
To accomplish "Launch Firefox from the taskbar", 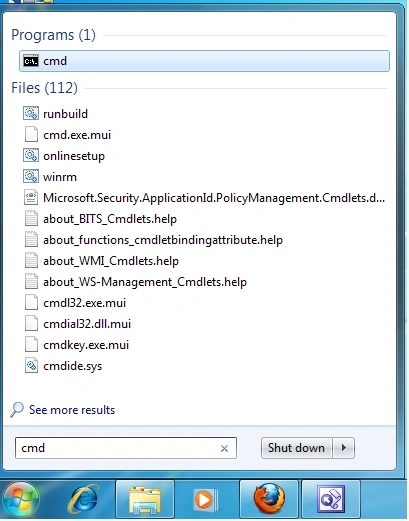I will [269, 499].
